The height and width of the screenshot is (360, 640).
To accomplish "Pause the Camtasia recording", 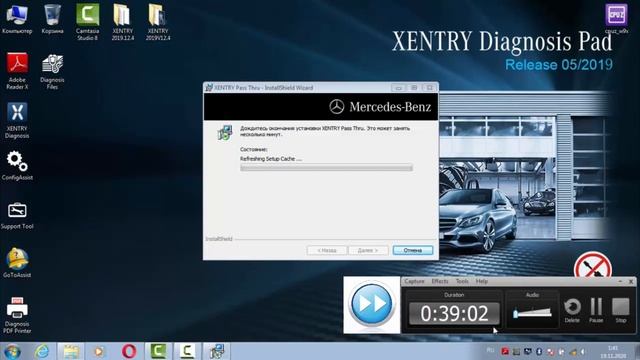I will 596,310.
